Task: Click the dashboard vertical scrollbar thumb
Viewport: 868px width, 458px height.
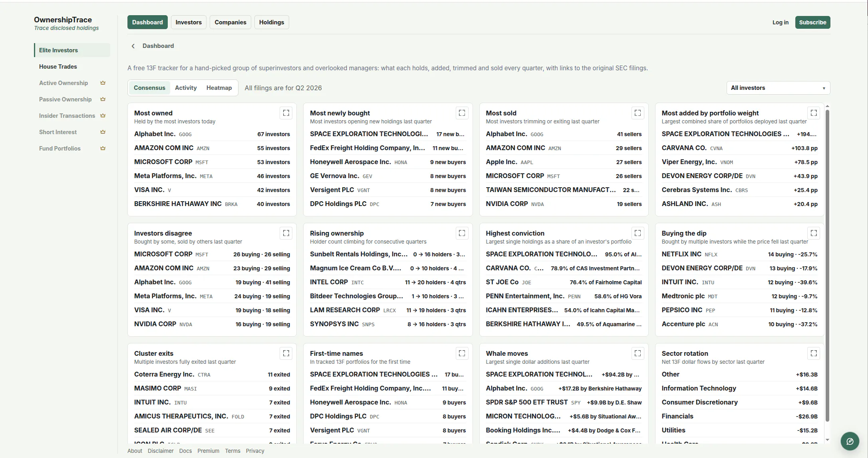Action: pyautogui.click(x=827, y=266)
